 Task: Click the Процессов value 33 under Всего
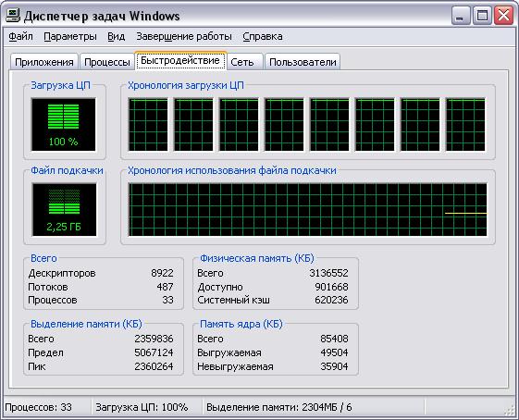(x=167, y=300)
